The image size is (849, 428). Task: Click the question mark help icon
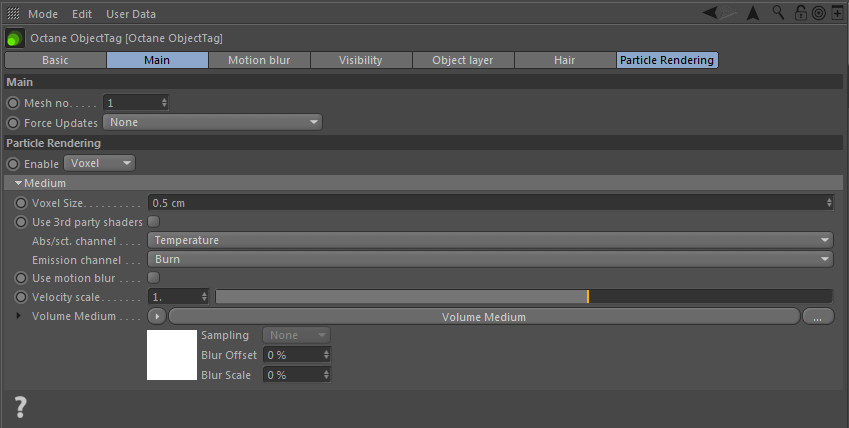[20, 407]
